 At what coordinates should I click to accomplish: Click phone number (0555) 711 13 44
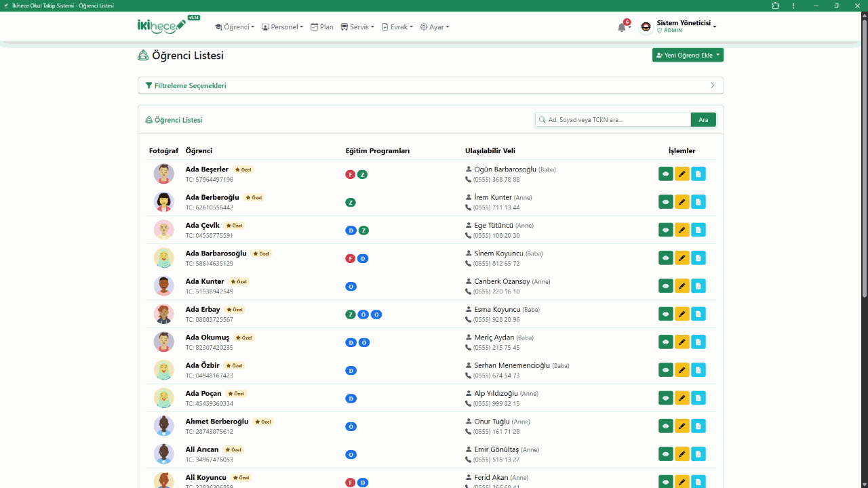pyautogui.click(x=496, y=207)
